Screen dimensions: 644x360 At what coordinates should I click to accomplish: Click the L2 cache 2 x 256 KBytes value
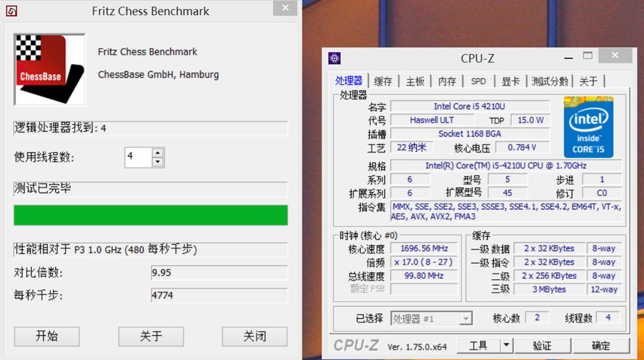549,275
